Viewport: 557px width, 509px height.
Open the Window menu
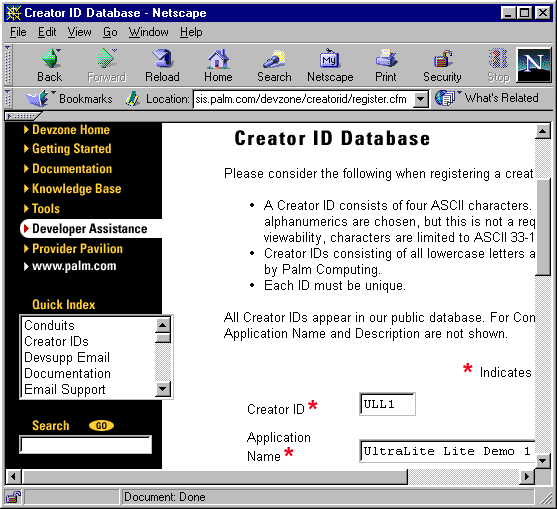148,32
